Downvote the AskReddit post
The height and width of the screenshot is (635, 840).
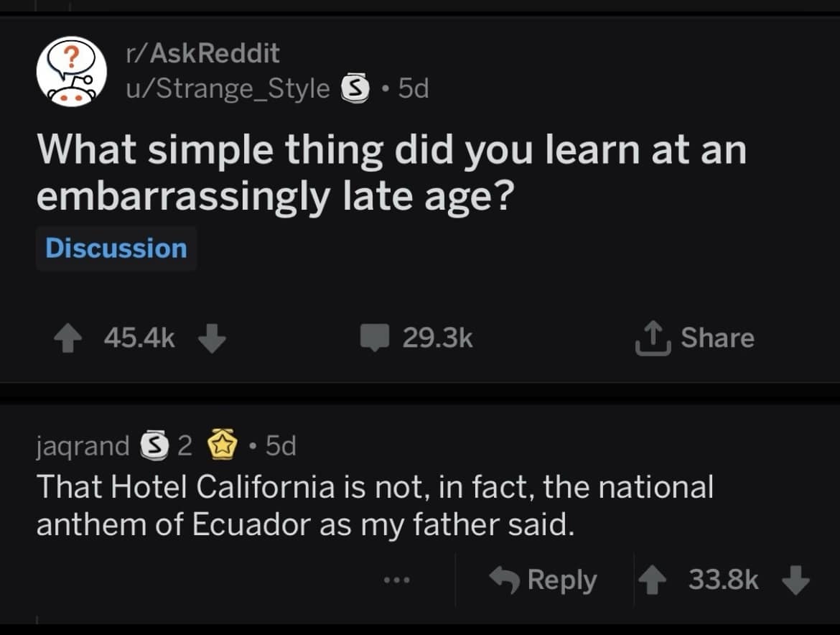[211, 338]
